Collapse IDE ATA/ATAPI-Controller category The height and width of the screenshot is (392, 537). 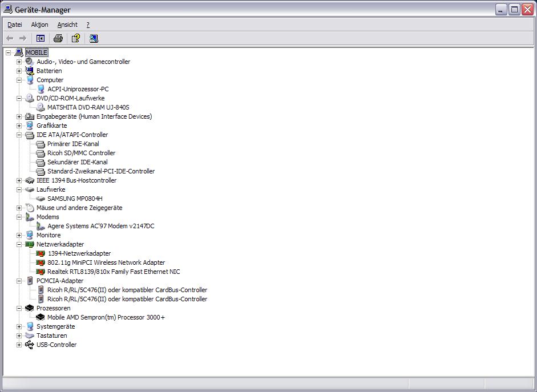click(x=19, y=135)
